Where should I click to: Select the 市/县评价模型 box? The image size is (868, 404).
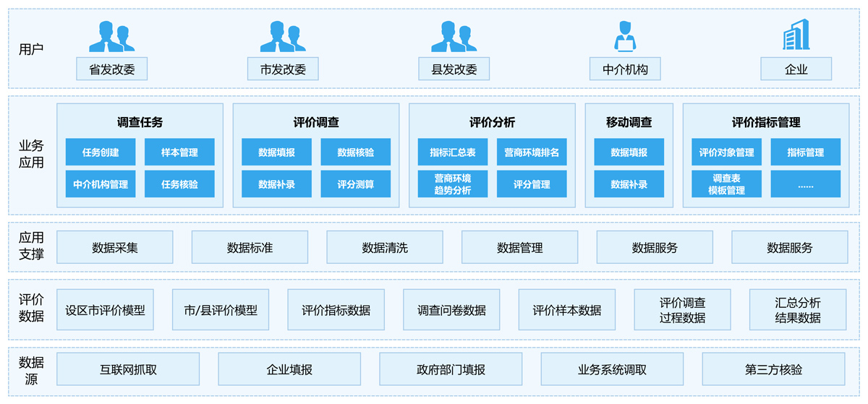221,310
